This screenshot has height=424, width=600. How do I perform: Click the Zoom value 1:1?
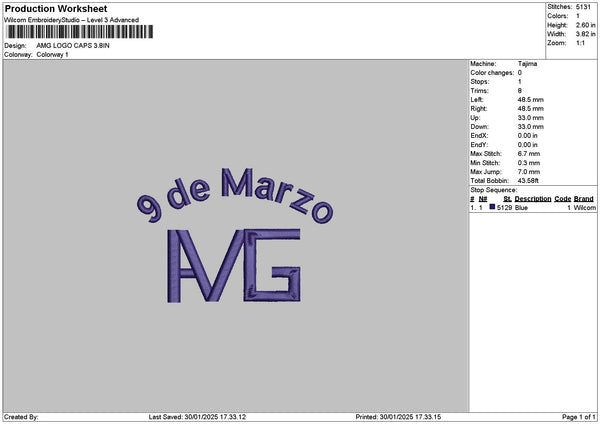(580, 43)
